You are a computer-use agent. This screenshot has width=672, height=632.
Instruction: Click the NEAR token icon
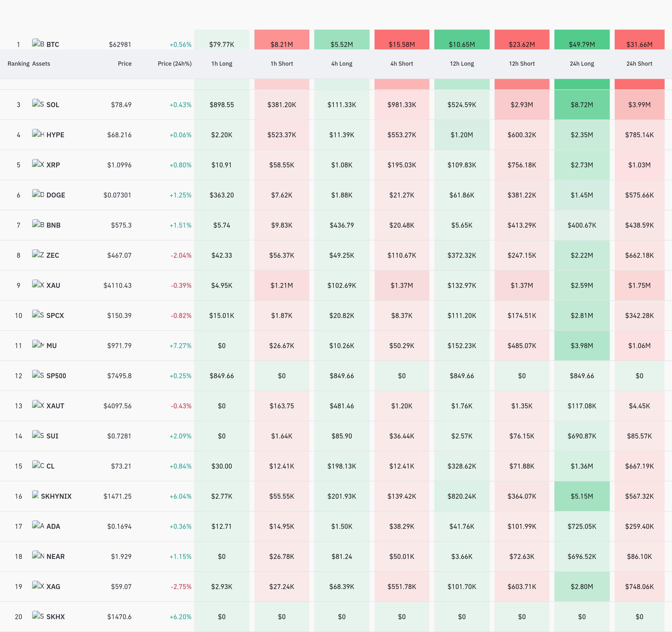tap(38, 555)
